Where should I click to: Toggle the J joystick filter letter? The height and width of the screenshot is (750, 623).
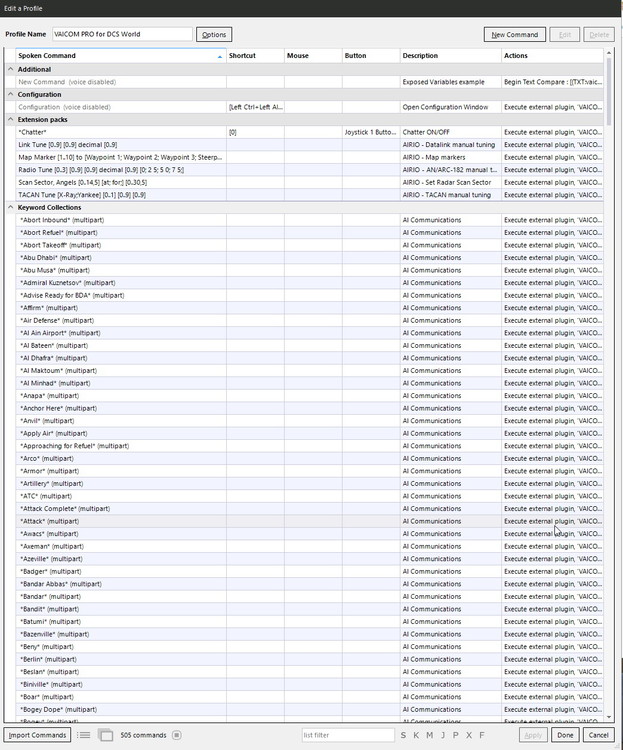[x=443, y=735]
